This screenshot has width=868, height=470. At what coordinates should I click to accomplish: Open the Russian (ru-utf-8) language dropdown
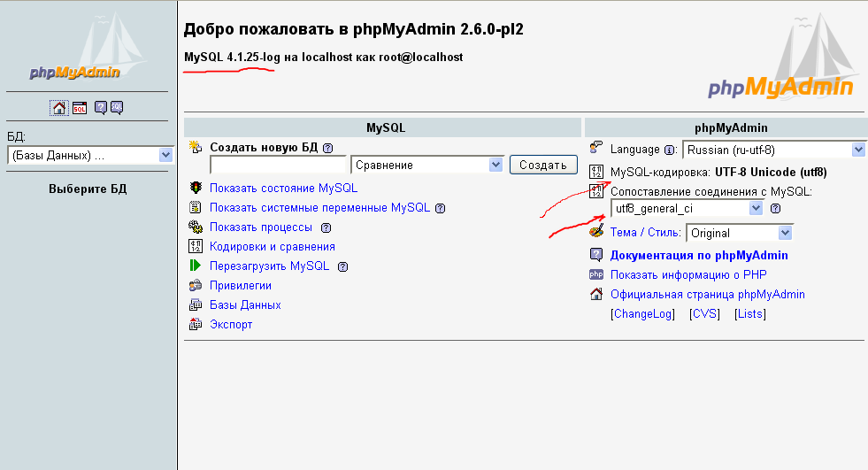coord(773,150)
